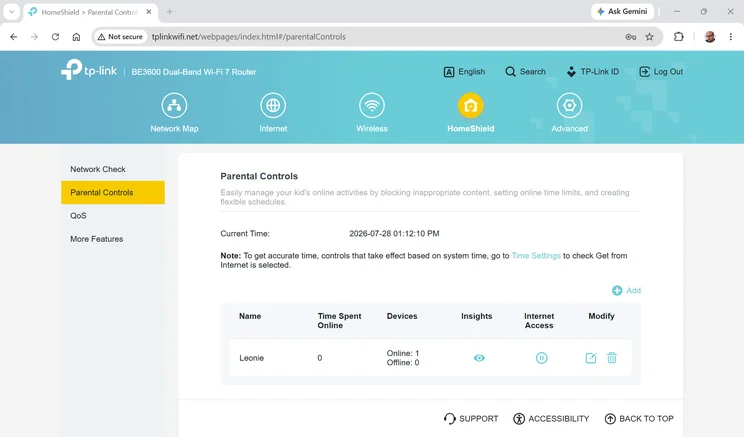Change language from English
Image resolution: width=744 pixels, height=437 pixels.
pyautogui.click(x=464, y=72)
